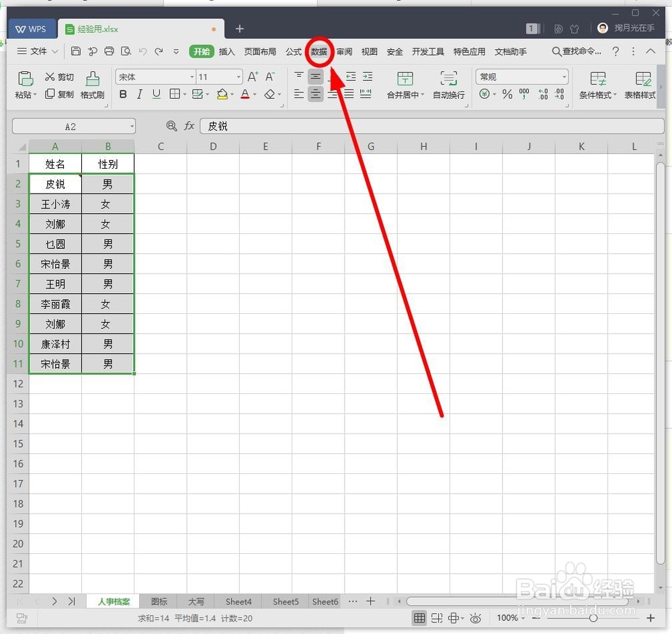Open the font size dropdown showing 11
The image size is (672, 634).
239,77
